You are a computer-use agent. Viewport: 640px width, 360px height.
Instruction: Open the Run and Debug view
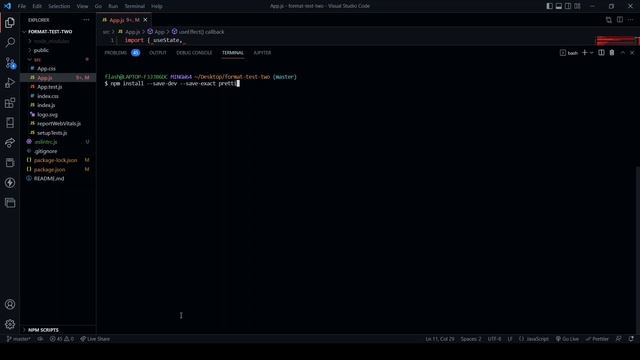click(10, 83)
